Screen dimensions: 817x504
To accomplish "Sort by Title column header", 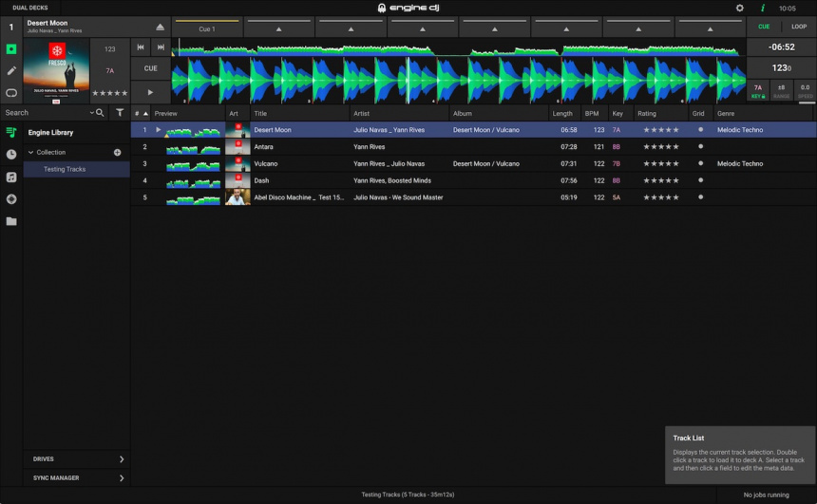I will tap(299, 114).
